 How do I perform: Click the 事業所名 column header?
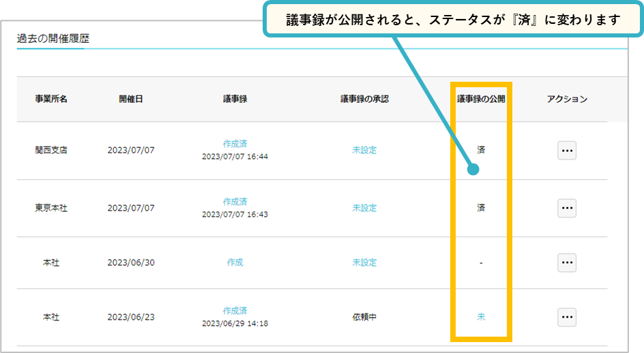[51, 99]
